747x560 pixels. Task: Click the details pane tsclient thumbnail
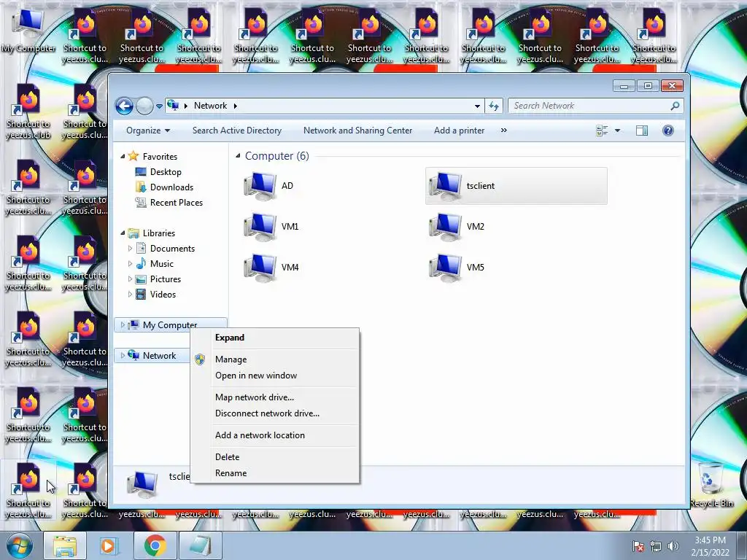click(142, 485)
